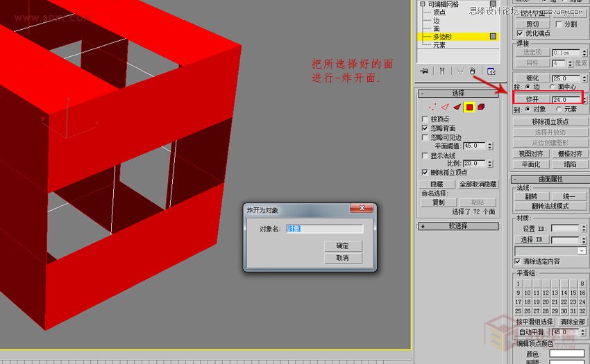
Task: Click smoothing group 16 button
Action: (x=582, y=293)
